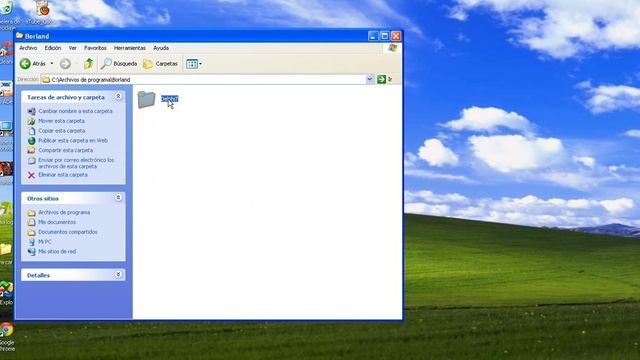This screenshot has width=640, height=360.
Task: Expand the address bar dropdown list
Action: (370, 79)
